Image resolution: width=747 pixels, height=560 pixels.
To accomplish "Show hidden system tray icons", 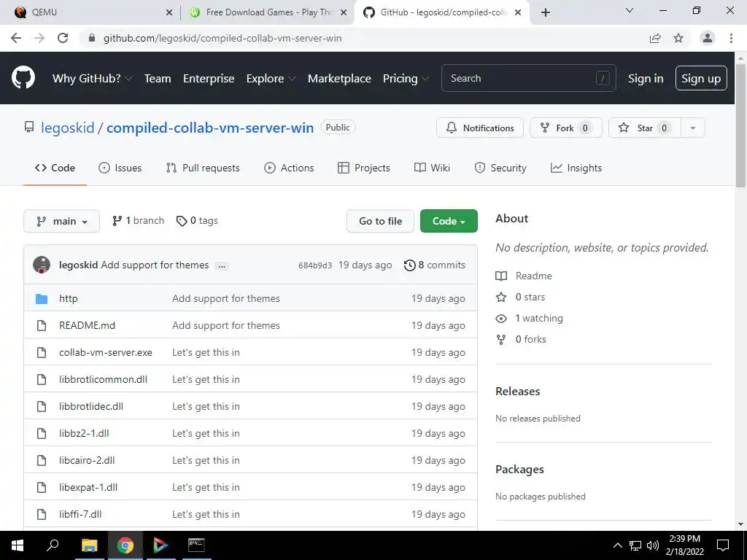I will pos(617,545).
